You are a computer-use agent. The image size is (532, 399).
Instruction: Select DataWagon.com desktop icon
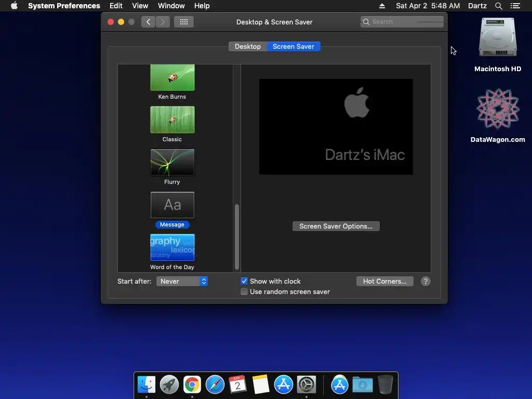pyautogui.click(x=498, y=109)
